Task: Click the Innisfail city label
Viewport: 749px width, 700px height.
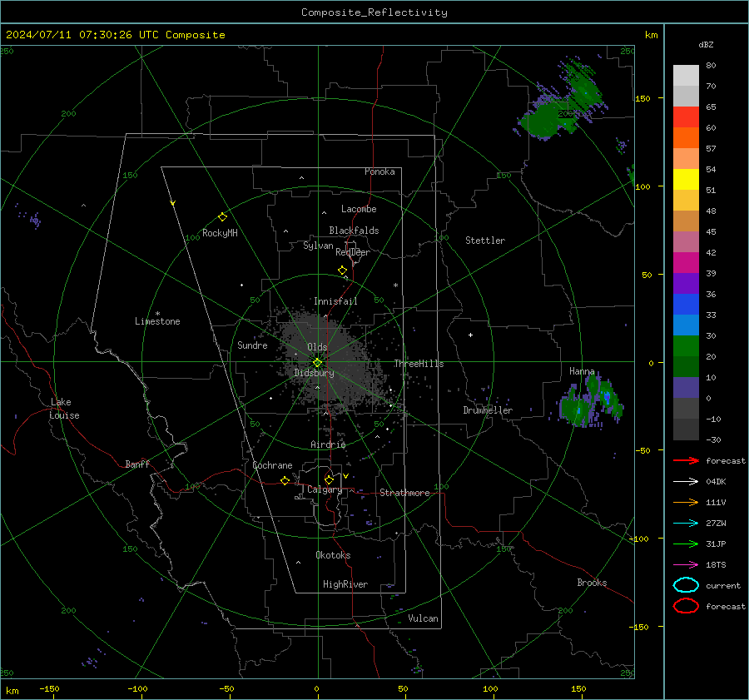Action: [335, 301]
